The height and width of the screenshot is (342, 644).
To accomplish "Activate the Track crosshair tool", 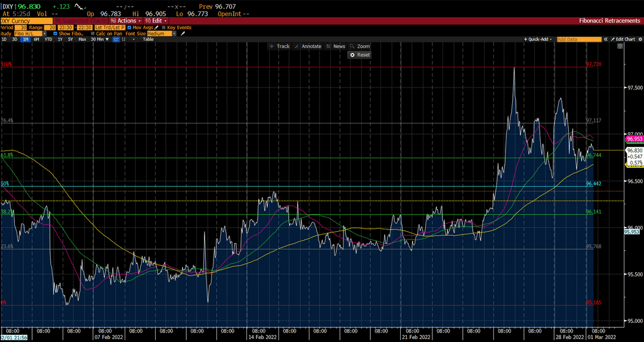I will click(x=279, y=46).
